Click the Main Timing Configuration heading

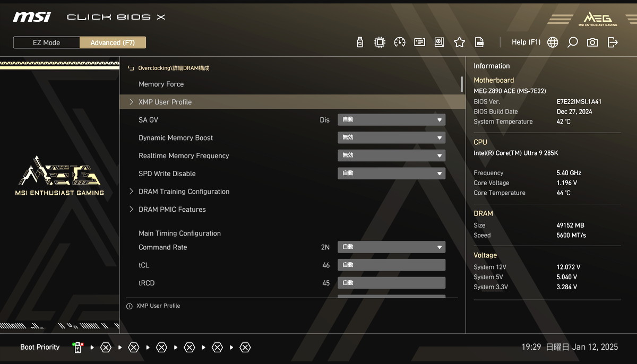coord(179,233)
